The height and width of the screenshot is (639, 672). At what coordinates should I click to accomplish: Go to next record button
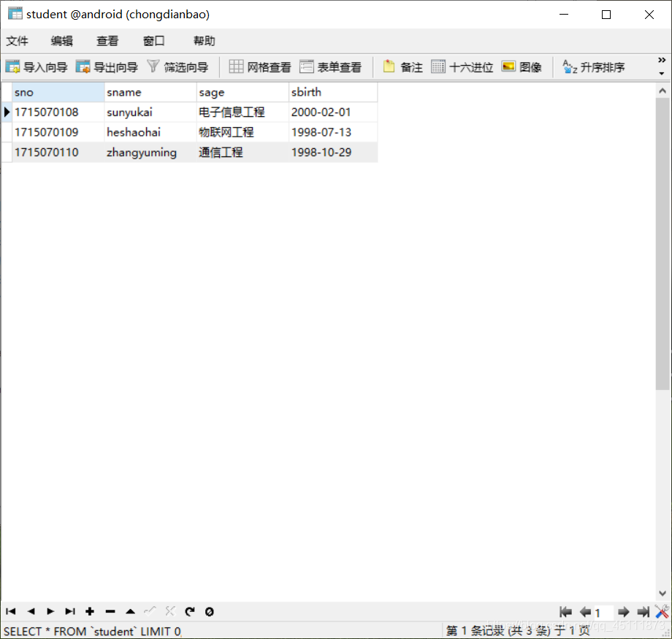pos(50,611)
